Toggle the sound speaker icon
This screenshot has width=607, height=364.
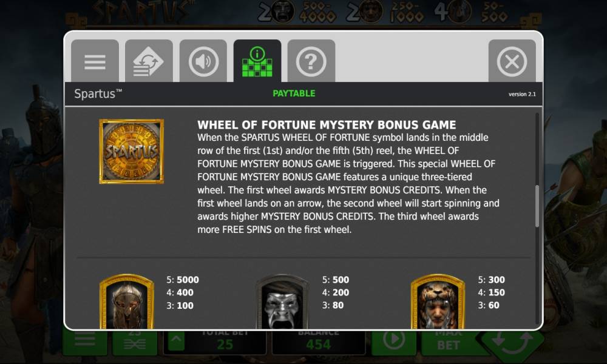(x=203, y=61)
